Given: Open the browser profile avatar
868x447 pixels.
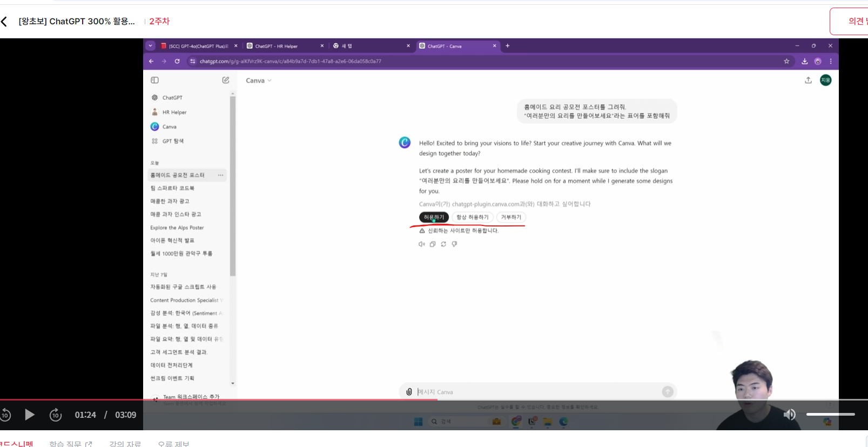Looking at the screenshot, I should tap(818, 61).
